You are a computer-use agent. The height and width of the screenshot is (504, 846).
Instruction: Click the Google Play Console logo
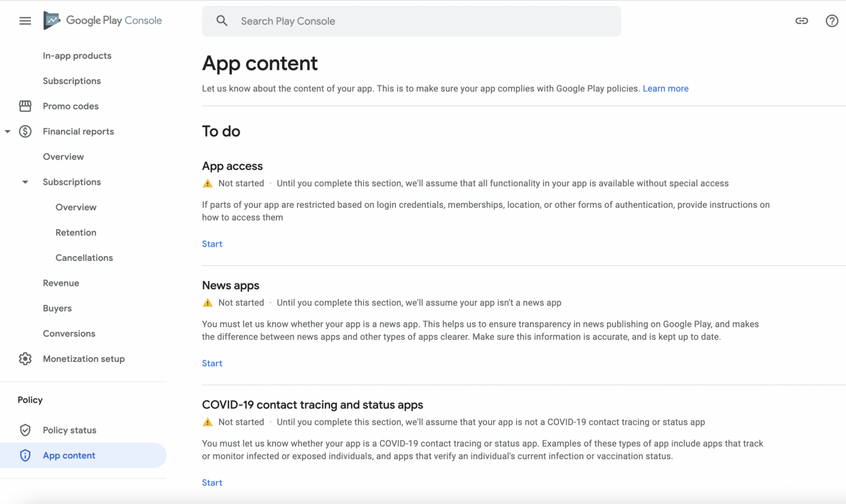(x=102, y=20)
